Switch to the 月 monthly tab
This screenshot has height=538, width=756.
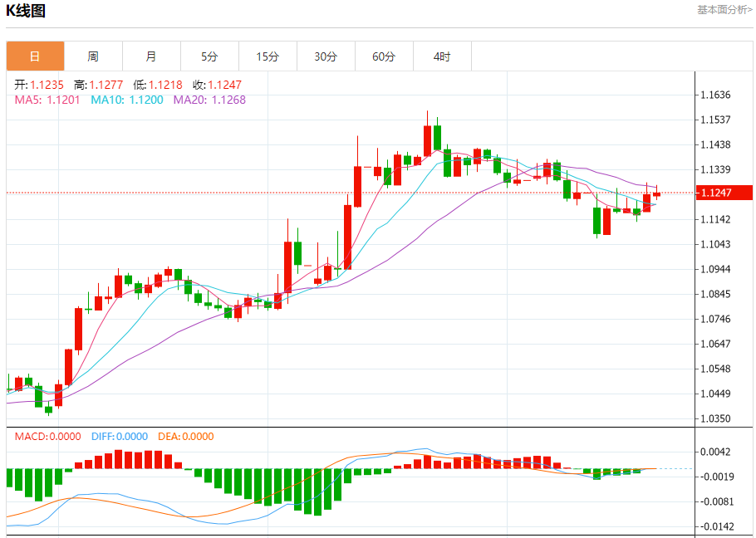pyautogui.click(x=151, y=56)
